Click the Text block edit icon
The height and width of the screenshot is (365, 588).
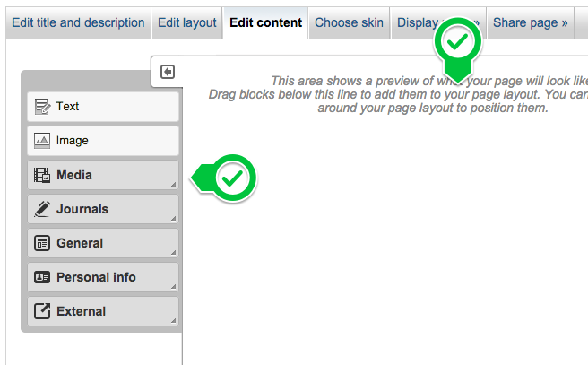pyautogui.click(x=42, y=107)
